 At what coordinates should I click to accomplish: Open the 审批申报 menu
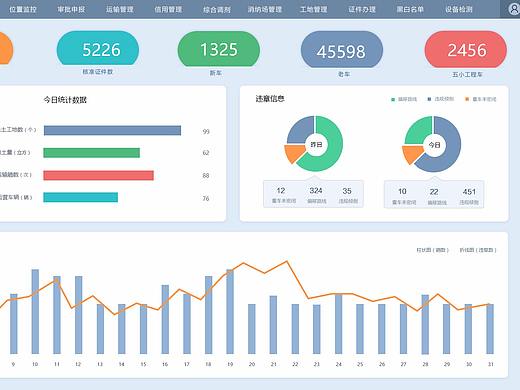71,9
